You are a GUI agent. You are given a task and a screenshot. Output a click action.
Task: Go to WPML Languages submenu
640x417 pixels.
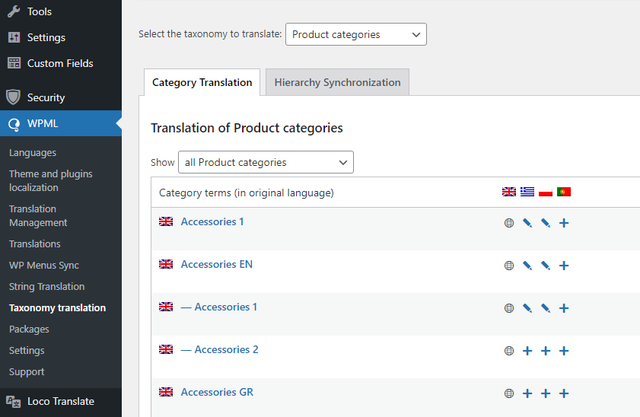point(33,153)
